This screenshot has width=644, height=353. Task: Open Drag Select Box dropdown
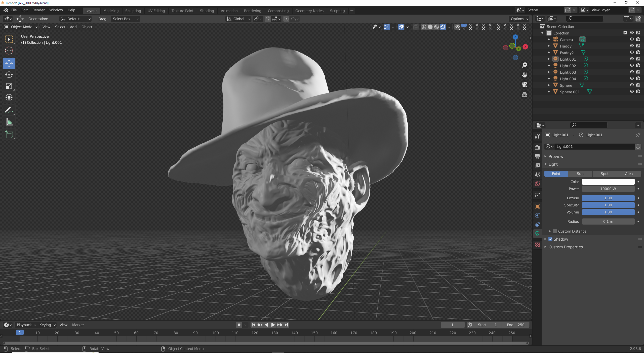(125, 19)
